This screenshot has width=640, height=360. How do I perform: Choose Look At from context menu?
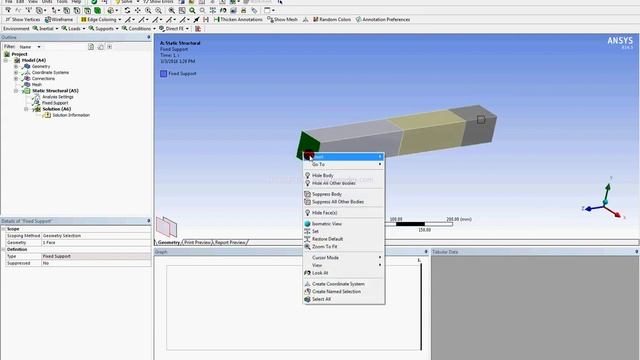(x=344, y=273)
